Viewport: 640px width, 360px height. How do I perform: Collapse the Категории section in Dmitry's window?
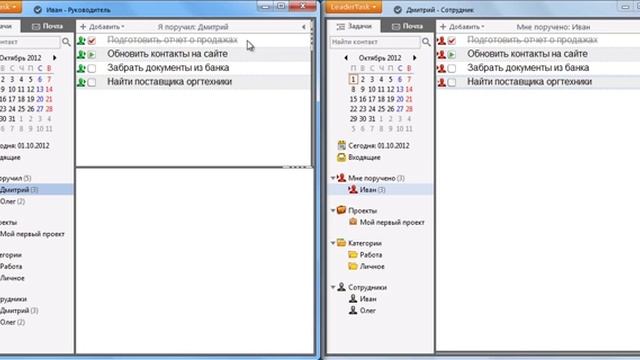333,243
